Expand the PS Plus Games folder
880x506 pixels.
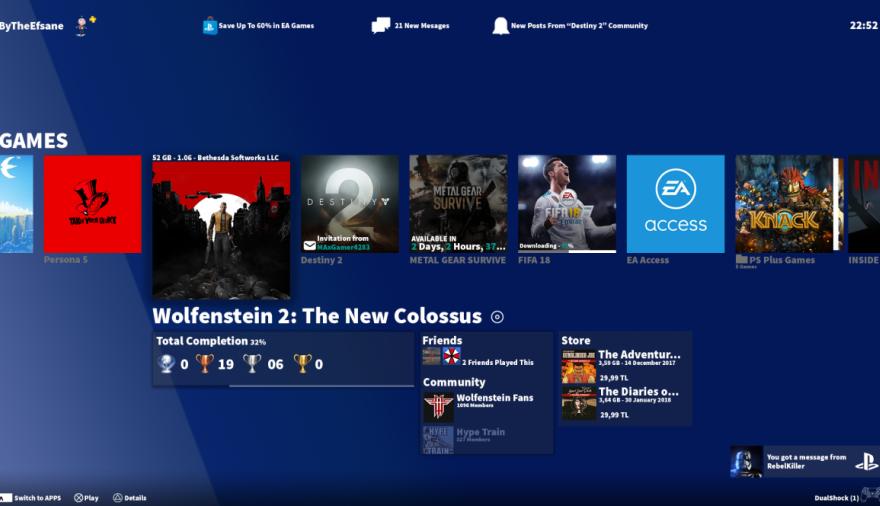pos(785,204)
